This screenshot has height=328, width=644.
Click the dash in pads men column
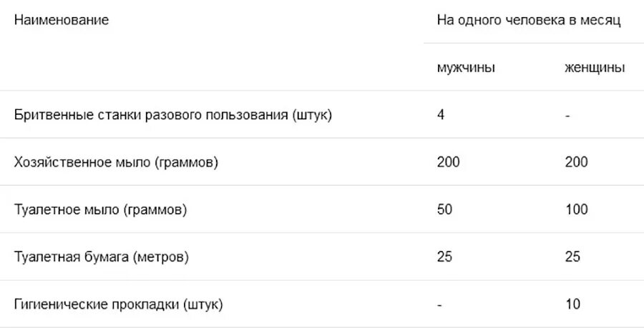[x=439, y=306]
